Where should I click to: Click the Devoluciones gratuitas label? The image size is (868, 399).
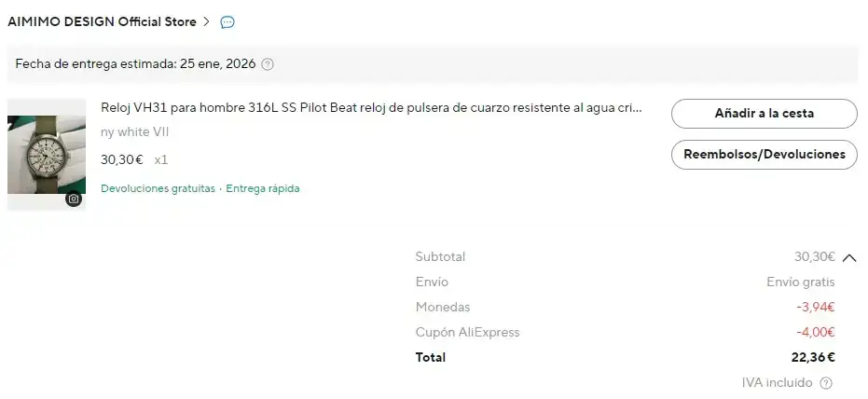point(158,188)
